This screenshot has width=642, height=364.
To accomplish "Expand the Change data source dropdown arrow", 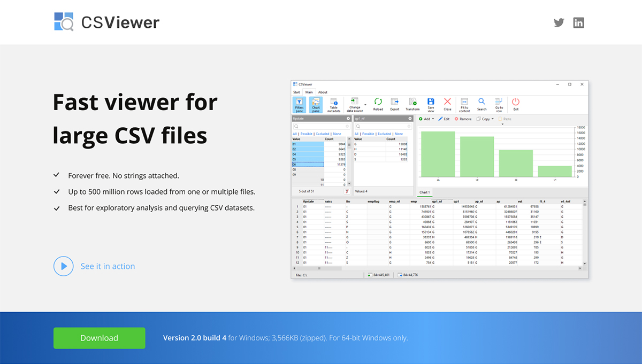I will [x=365, y=105].
